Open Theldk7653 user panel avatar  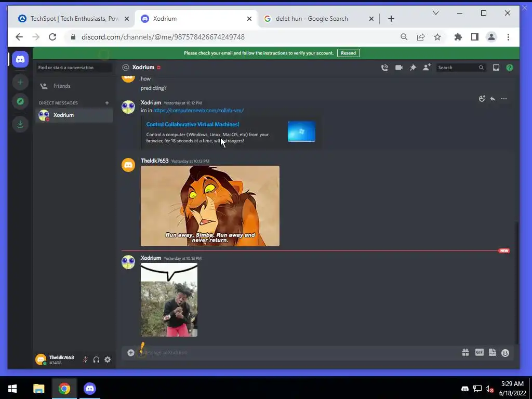(x=41, y=360)
